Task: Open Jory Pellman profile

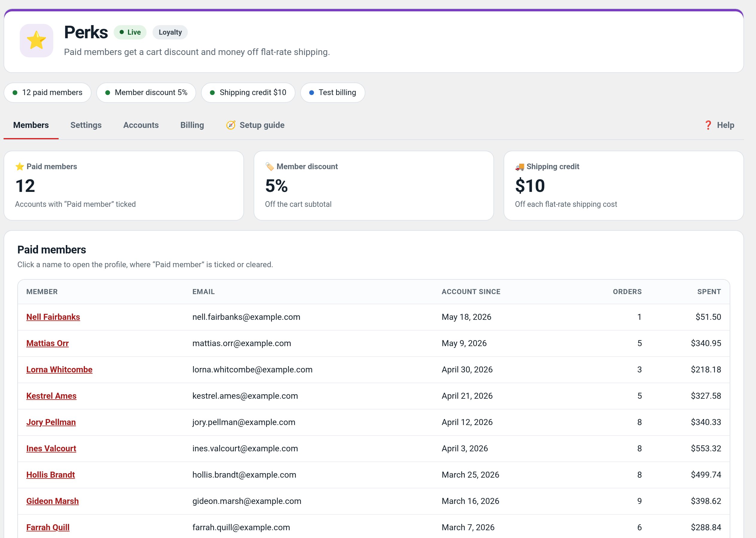Action: [x=51, y=422]
